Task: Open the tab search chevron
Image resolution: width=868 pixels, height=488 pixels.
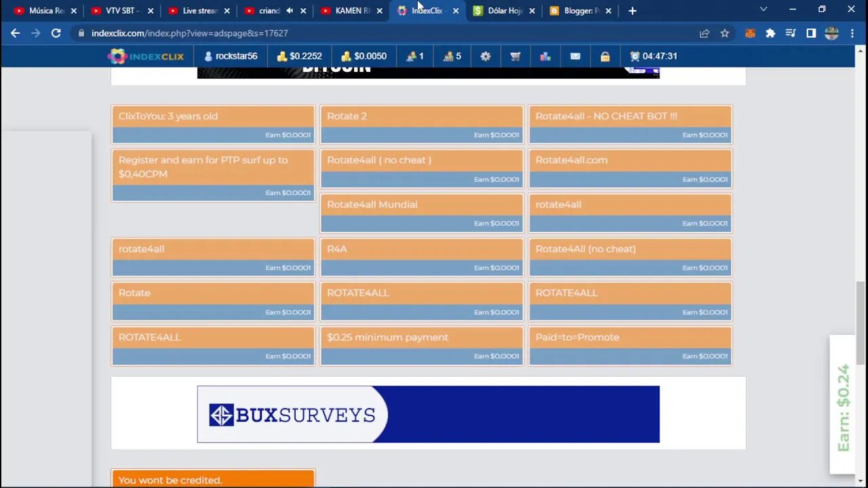Action: pos(764,9)
